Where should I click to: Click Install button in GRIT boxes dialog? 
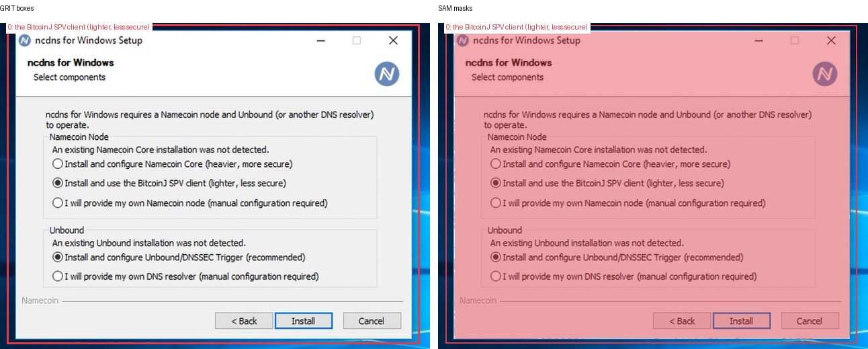click(x=304, y=321)
